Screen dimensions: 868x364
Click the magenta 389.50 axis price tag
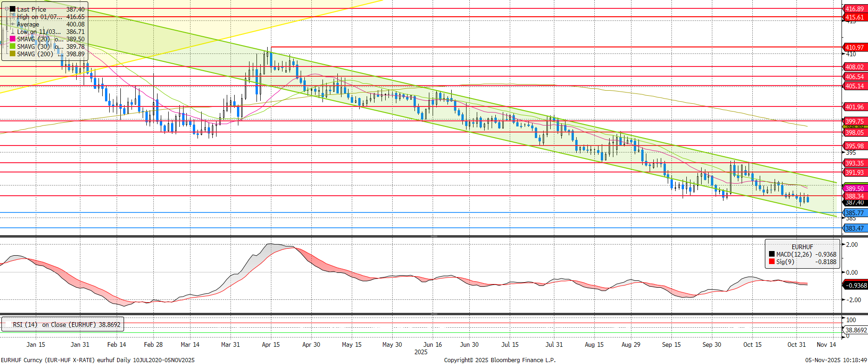(854, 188)
